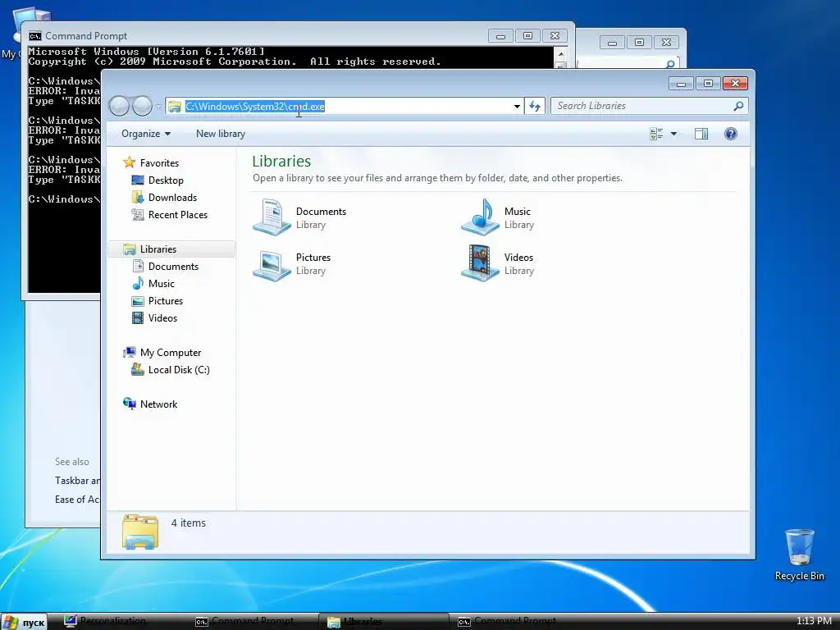
Task: Open the Help question mark icon
Action: pos(730,134)
